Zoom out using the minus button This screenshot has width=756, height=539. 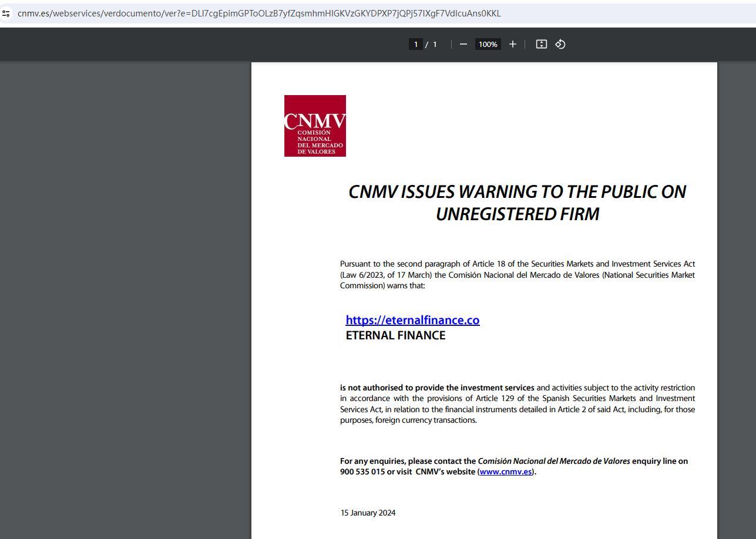click(463, 44)
